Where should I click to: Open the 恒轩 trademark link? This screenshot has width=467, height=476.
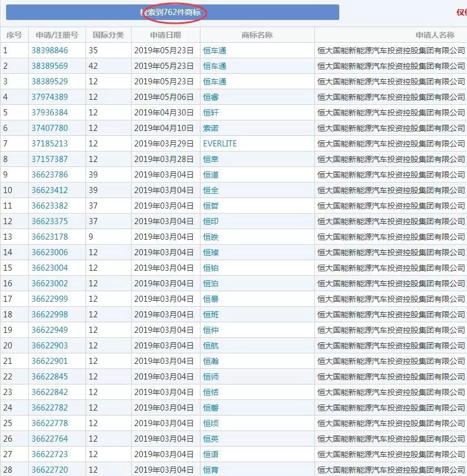click(x=210, y=112)
